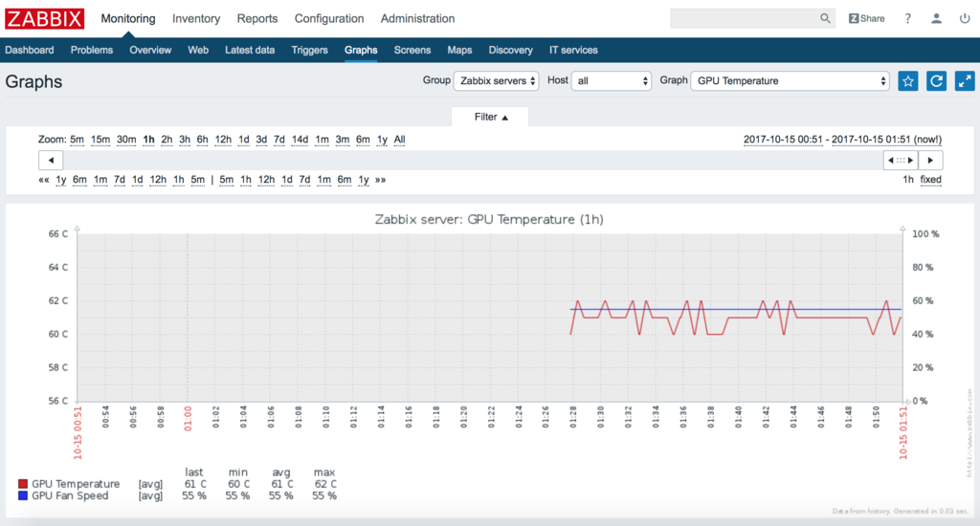Toggle fullscreen mode button
980x526 pixels.
[965, 81]
